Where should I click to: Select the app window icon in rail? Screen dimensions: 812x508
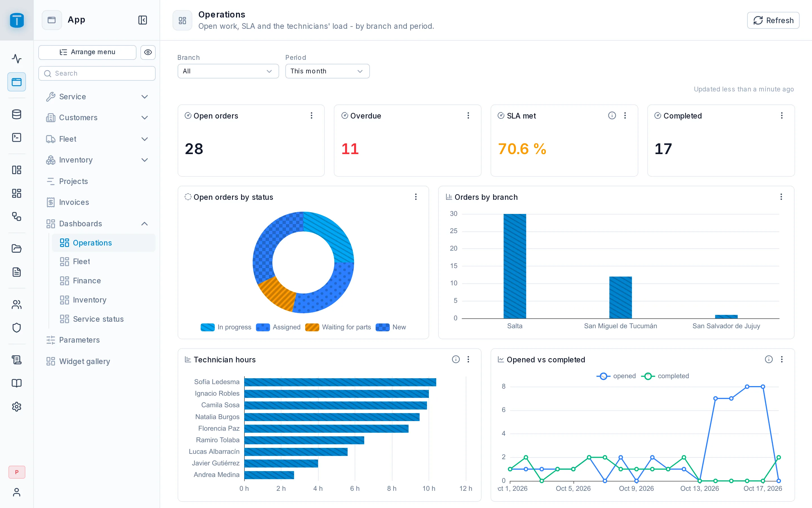16,82
